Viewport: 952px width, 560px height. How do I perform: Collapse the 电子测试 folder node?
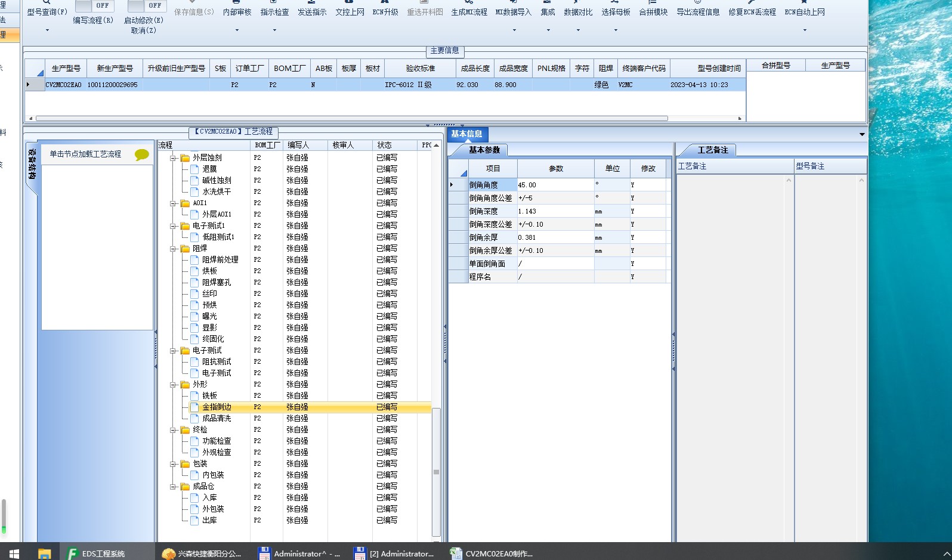pos(174,351)
